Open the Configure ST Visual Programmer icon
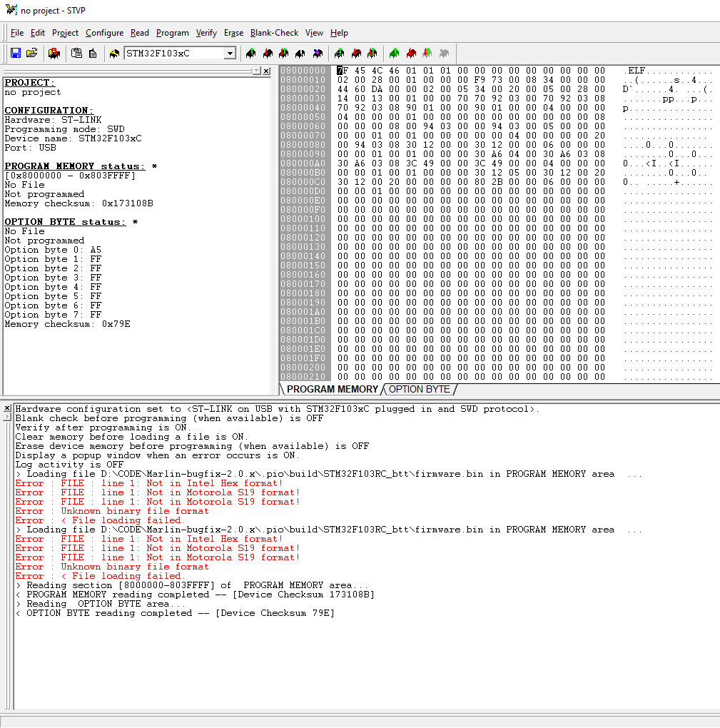720x728 pixels. click(54, 53)
